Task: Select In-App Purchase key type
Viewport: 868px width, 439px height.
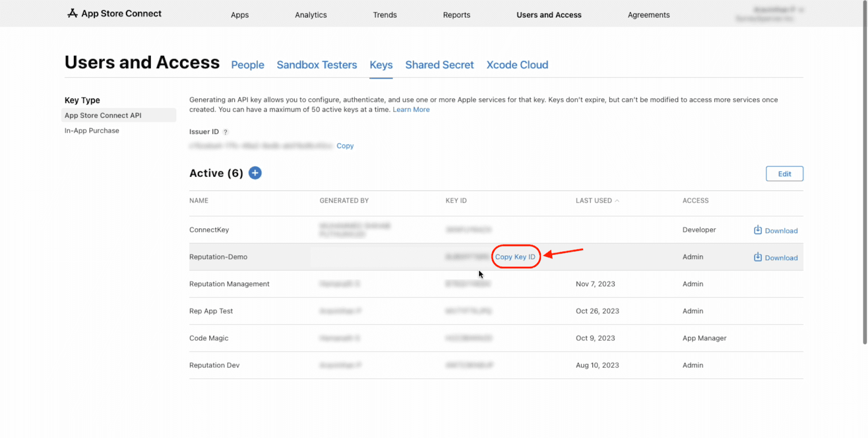Action: [x=92, y=131]
